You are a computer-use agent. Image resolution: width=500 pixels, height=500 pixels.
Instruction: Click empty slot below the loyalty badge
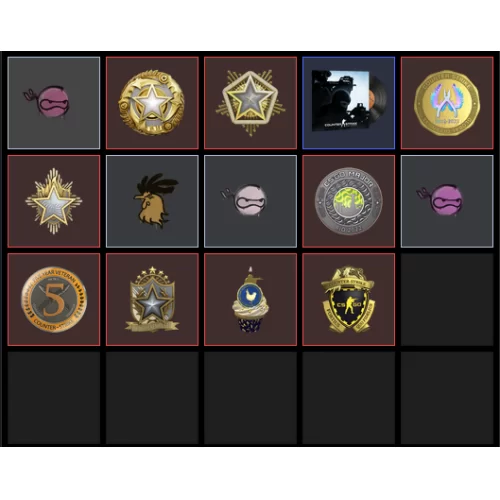pos(349,398)
